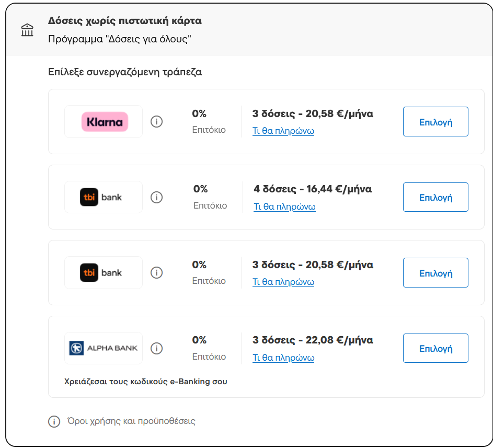Click info icon before Όροι χρήσης
Image resolution: width=493 pixels, height=448 pixels.
click(x=54, y=421)
